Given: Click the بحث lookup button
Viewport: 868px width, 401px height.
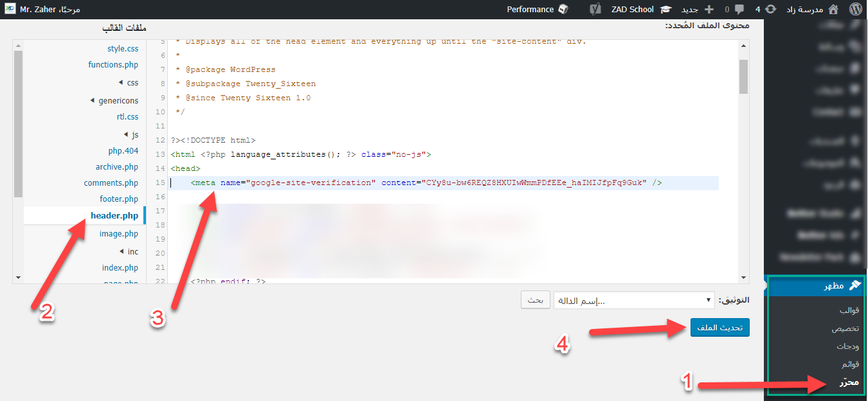Looking at the screenshot, I should pyautogui.click(x=536, y=300).
